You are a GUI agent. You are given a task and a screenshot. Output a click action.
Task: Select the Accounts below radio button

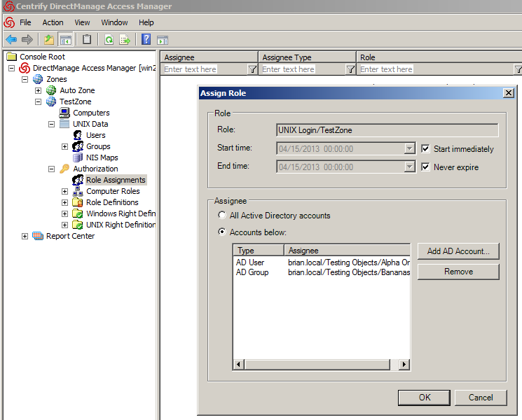coord(221,232)
